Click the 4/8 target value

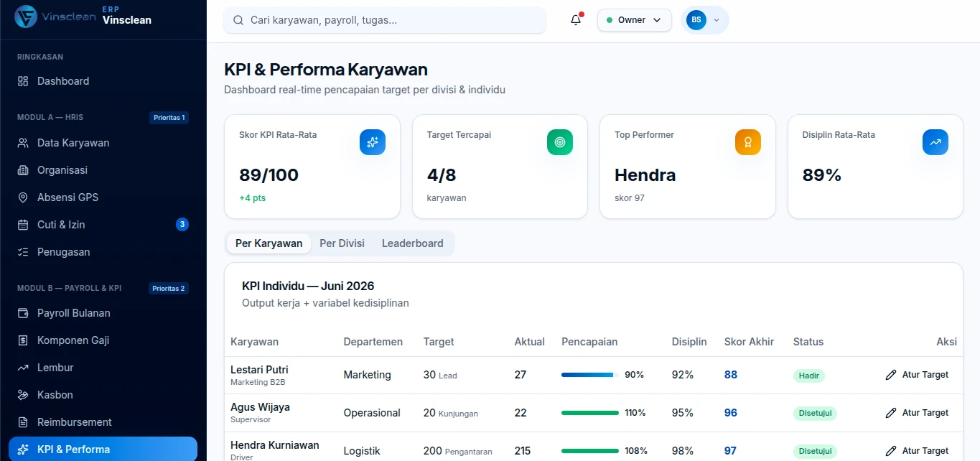442,175
